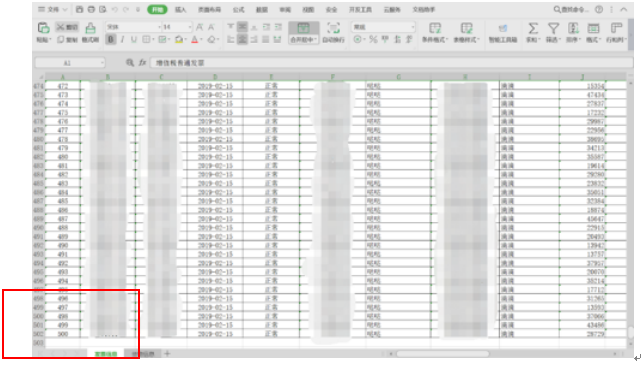642x365 pixels.
Task: Click the Conditional Formatting icon
Action: 435,28
